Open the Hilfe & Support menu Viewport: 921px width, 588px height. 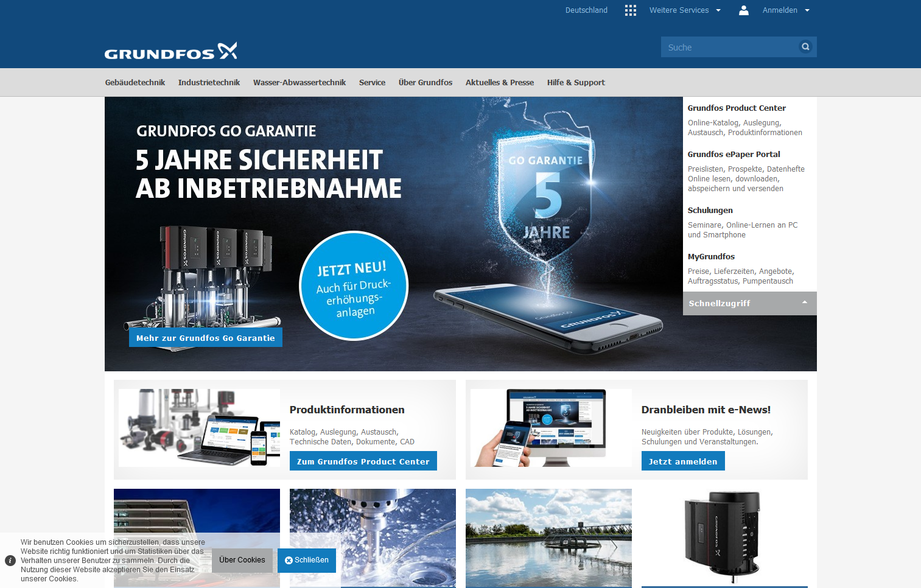576,83
